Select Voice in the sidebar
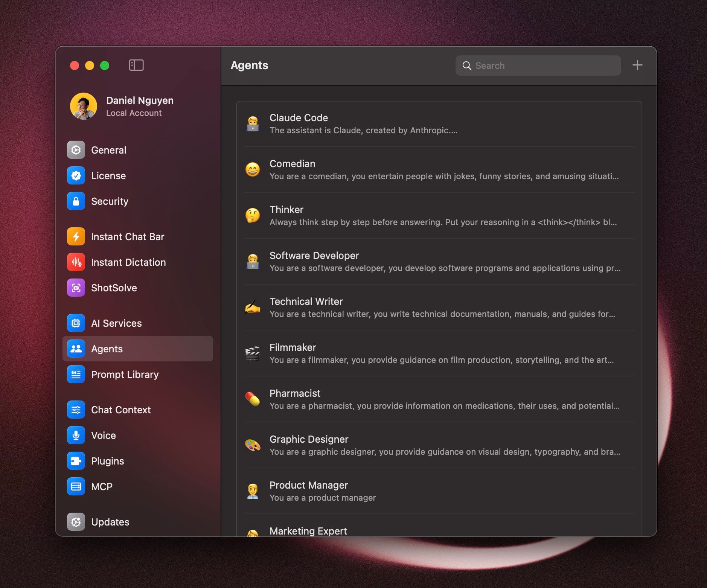This screenshot has width=707, height=588. (103, 436)
